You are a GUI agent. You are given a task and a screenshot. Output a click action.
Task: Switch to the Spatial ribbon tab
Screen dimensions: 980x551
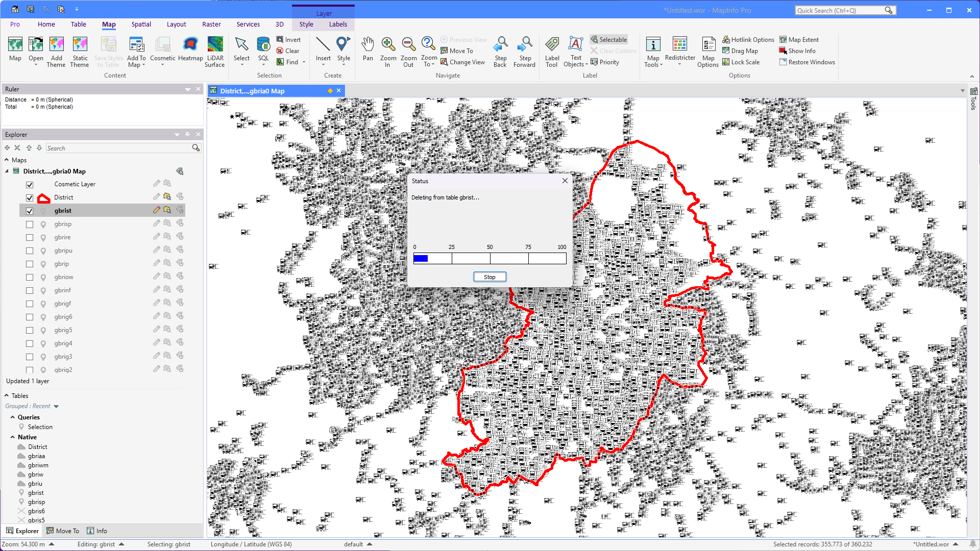tap(141, 24)
